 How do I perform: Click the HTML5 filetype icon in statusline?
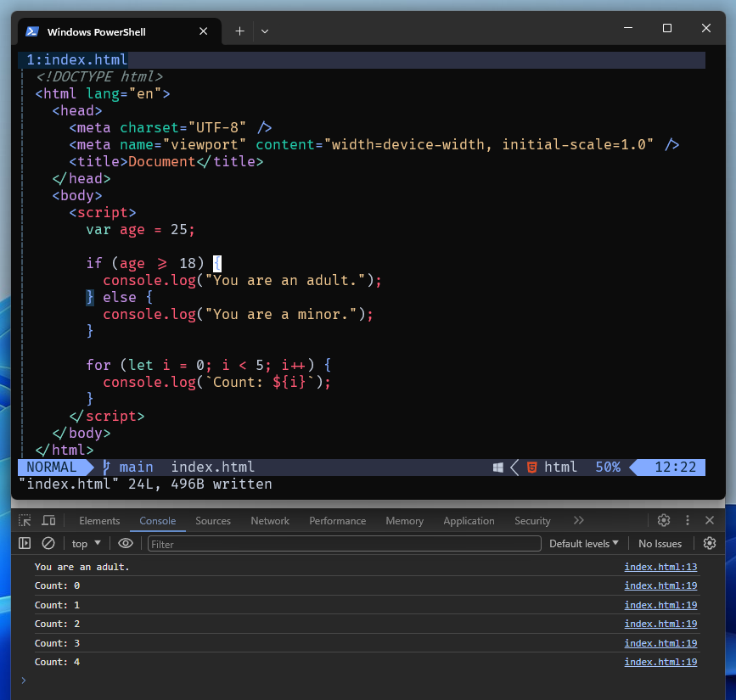pos(531,468)
